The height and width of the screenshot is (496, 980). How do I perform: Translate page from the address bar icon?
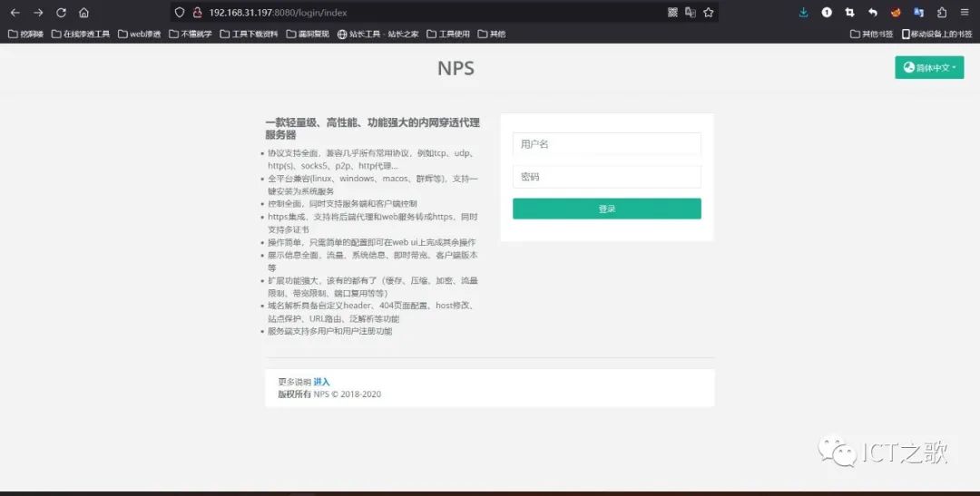pyautogui.click(x=691, y=13)
